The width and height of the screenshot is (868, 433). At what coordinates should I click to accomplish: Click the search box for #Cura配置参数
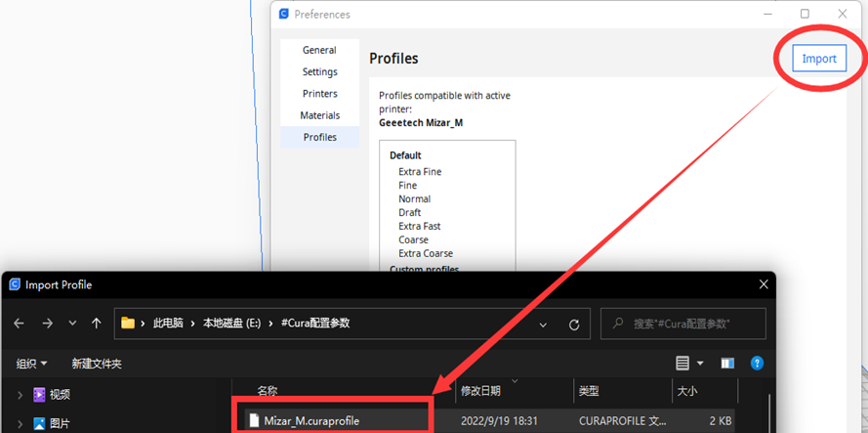(x=683, y=324)
